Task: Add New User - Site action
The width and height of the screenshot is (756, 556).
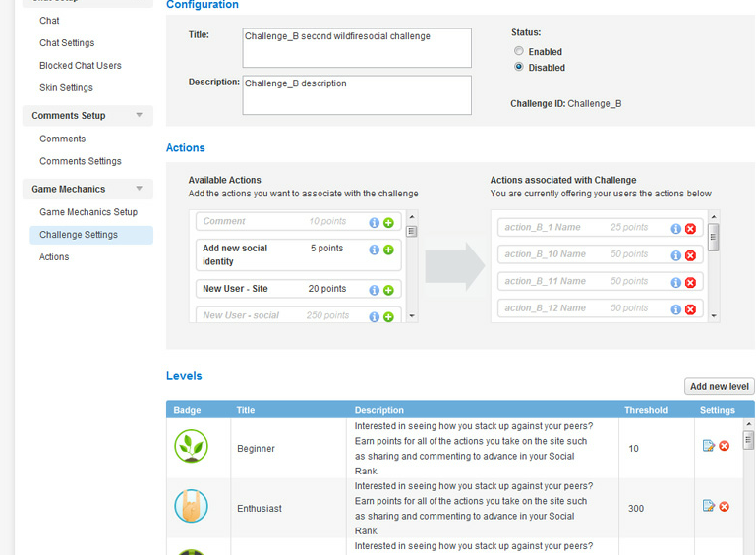Action: pyautogui.click(x=388, y=290)
